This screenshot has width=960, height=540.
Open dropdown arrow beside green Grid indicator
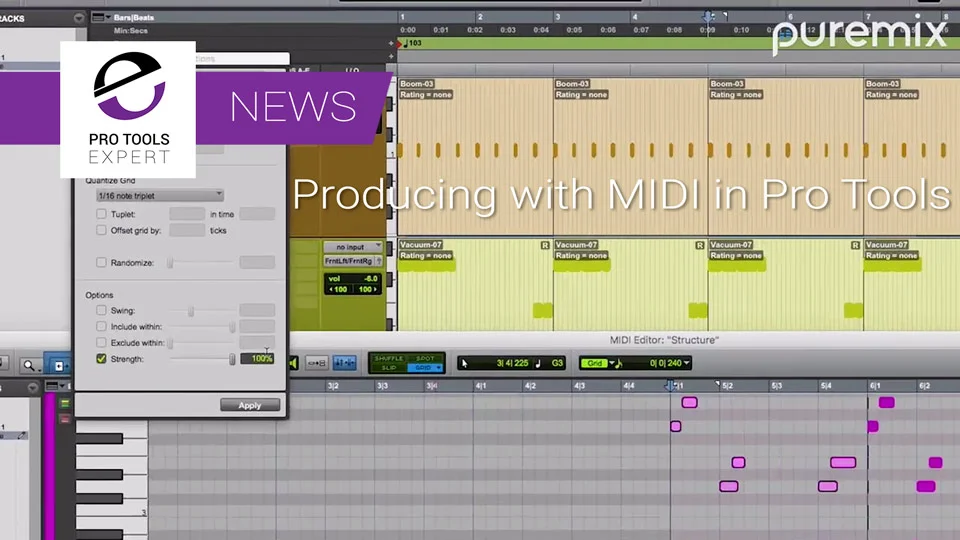[611, 363]
